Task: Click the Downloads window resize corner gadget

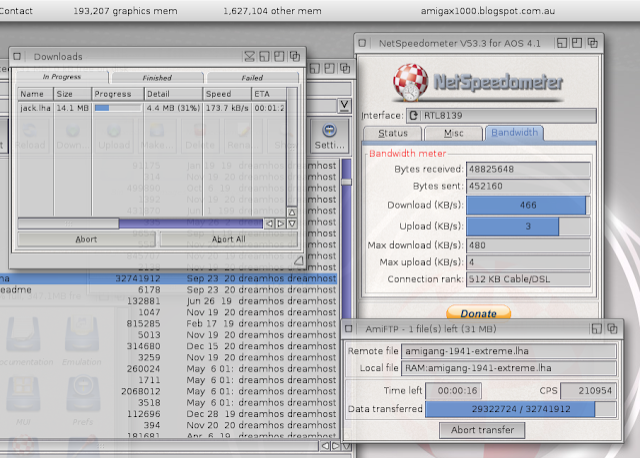Action: 298,260
